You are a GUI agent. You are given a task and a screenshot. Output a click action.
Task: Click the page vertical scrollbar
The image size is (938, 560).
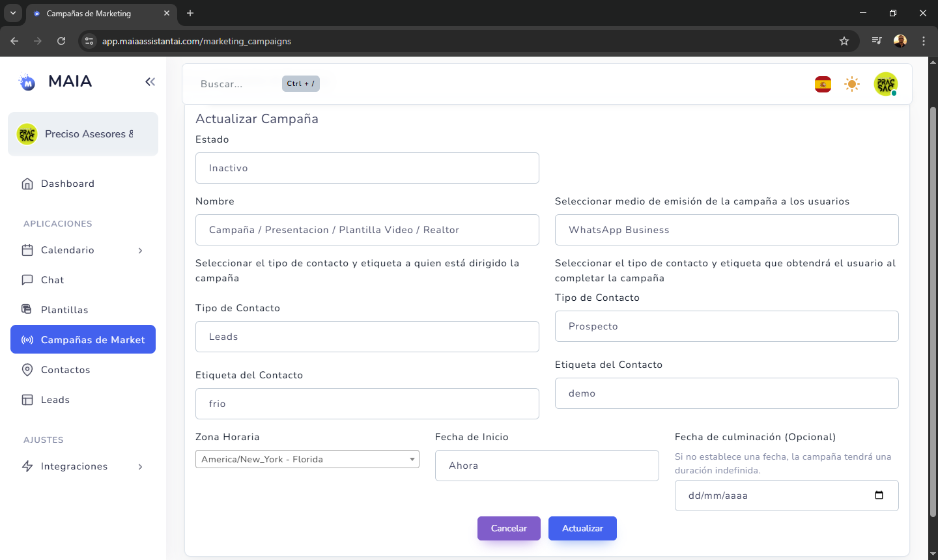click(x=933, y=313)
